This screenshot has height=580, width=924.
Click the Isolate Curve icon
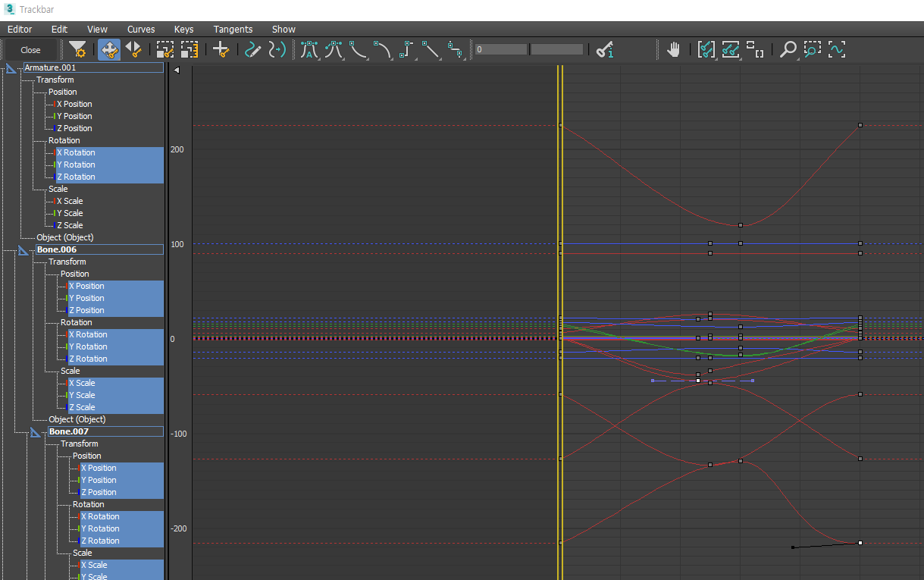[x=837, y=50]
